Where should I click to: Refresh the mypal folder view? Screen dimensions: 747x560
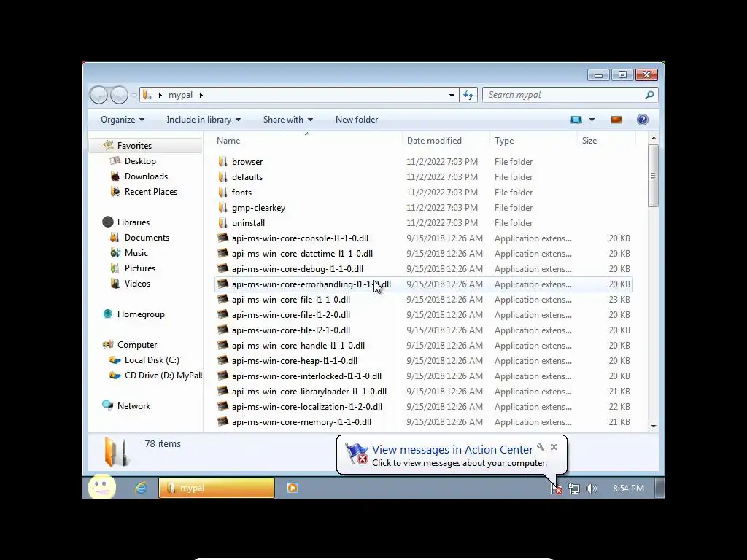pyautogui.click(x=468, y=96)
